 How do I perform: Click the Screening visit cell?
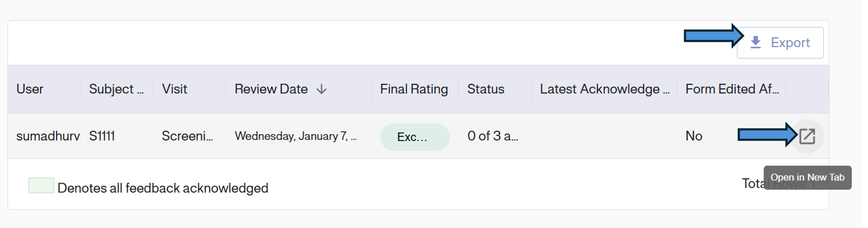click(x=187, y=136)
